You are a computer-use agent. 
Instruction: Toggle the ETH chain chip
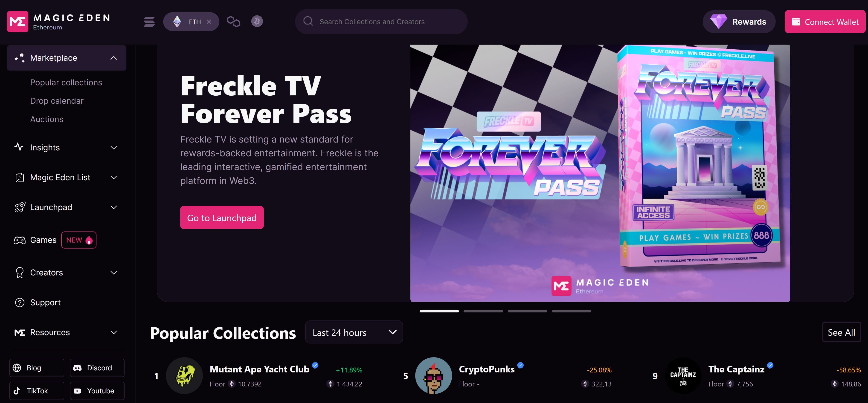point(191,22)
